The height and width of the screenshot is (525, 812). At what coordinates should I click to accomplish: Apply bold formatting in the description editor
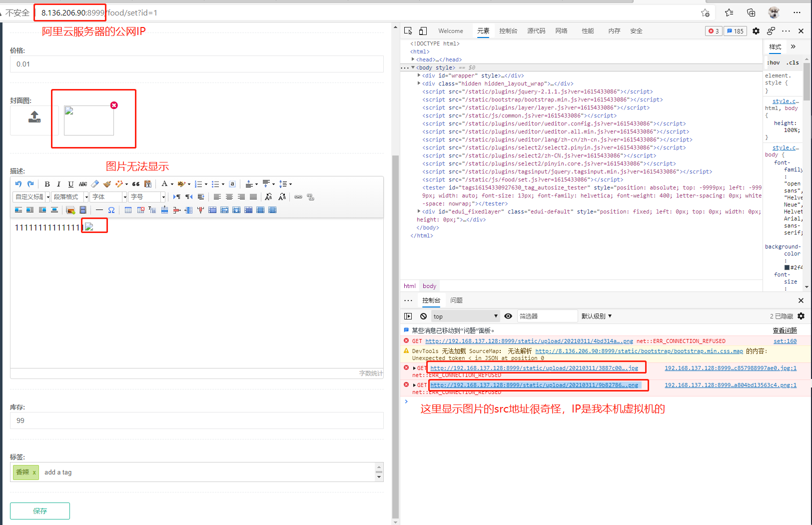pyautogui.click(x=47, y=184)
